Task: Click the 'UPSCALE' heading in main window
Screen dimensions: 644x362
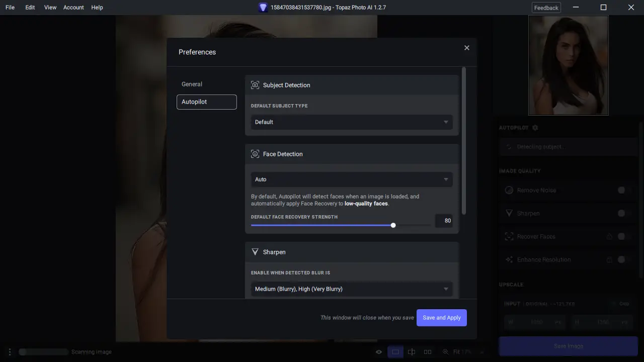Action: pos(511,285)
